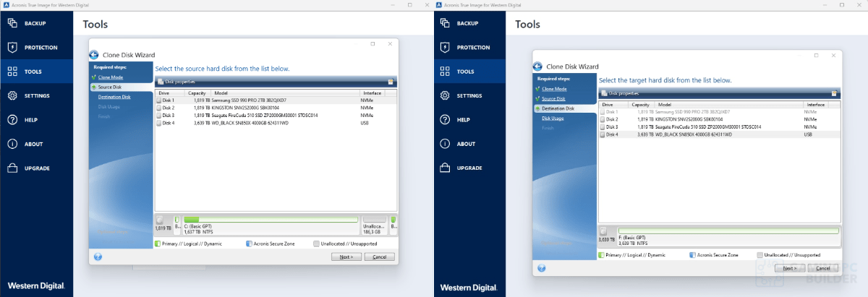Open SETTINGS in the target-disk wizard window sidebar

coord(469,95)
